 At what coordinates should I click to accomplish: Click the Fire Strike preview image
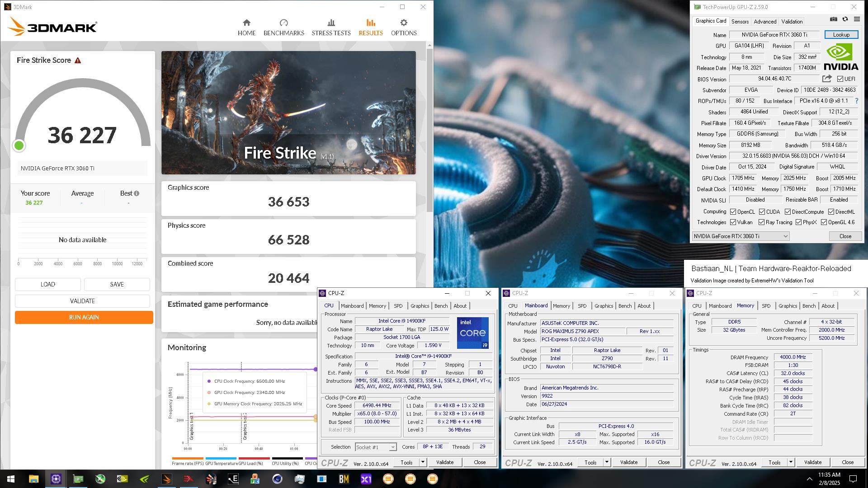pos(288,113)
